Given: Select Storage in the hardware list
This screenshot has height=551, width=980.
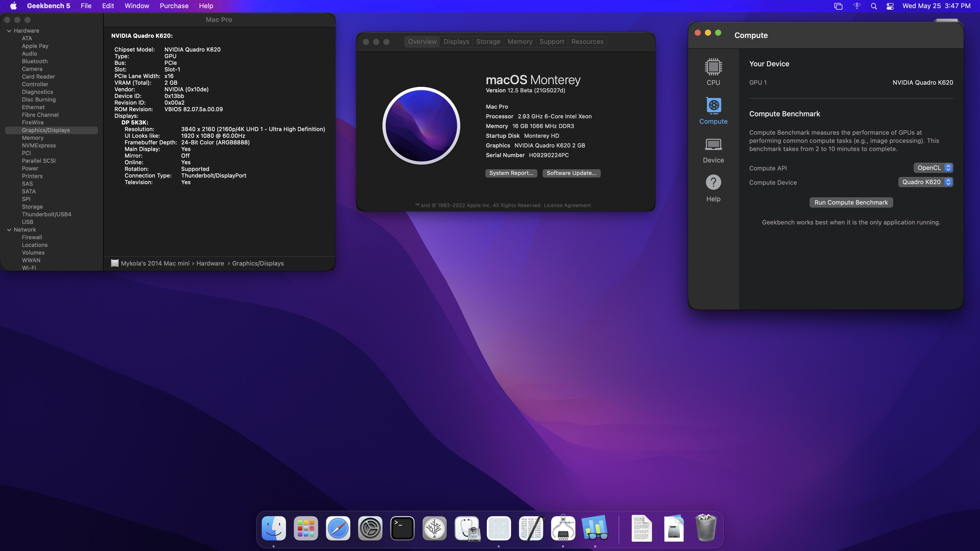Looking at the screenshot, I should [32, 207].
